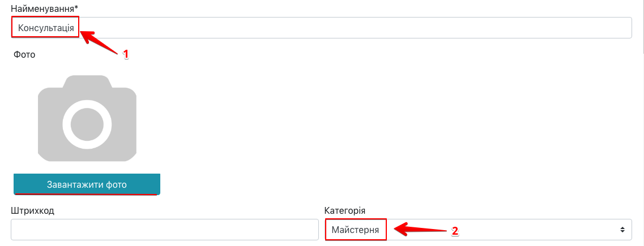Click the Категорія label
The image size is (644, 246).
(346, 210)
